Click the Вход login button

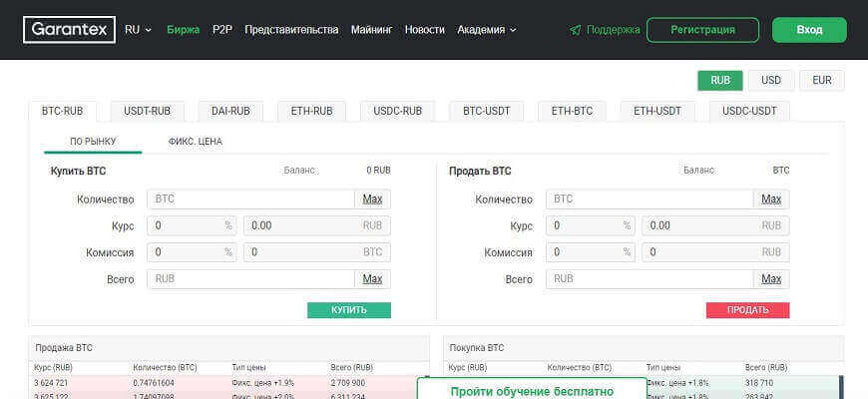pyautogui.click(x=809, y=30)
